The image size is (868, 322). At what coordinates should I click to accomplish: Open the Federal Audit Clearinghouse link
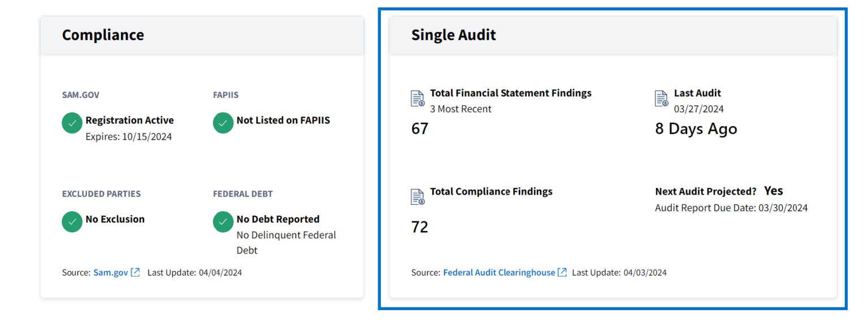point(499,273)
